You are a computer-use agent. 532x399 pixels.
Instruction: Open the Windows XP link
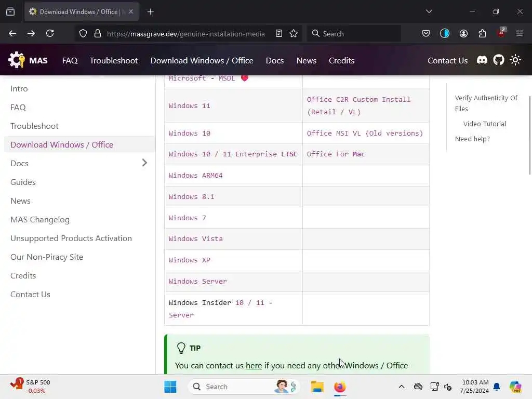point(189,260)
